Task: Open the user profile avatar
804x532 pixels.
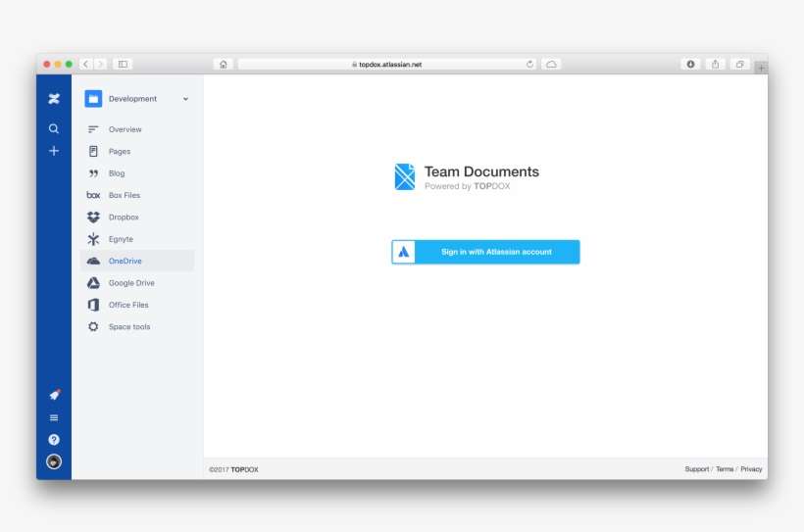Action: tap(54, 461)
